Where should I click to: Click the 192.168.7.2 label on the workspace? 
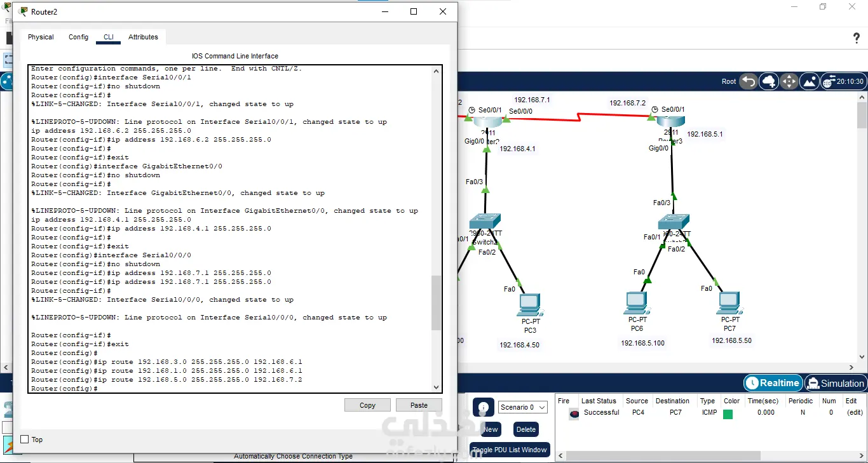627,103
